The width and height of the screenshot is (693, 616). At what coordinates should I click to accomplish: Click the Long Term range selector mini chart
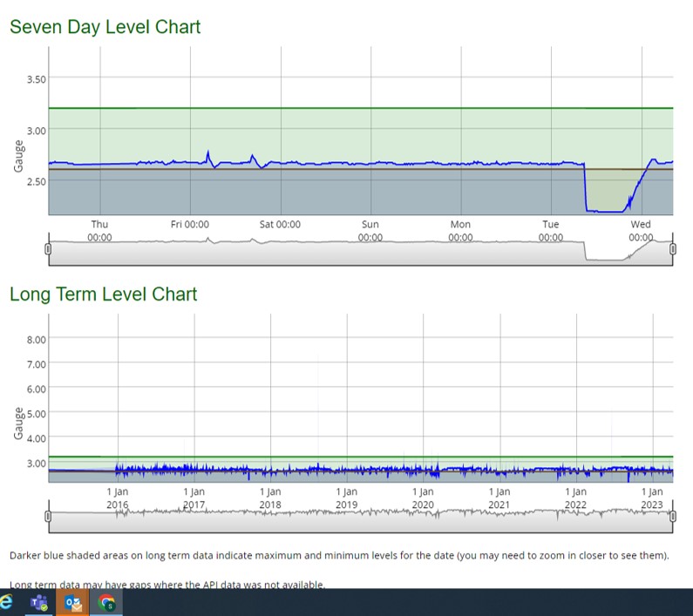click(x=361, y=517)
